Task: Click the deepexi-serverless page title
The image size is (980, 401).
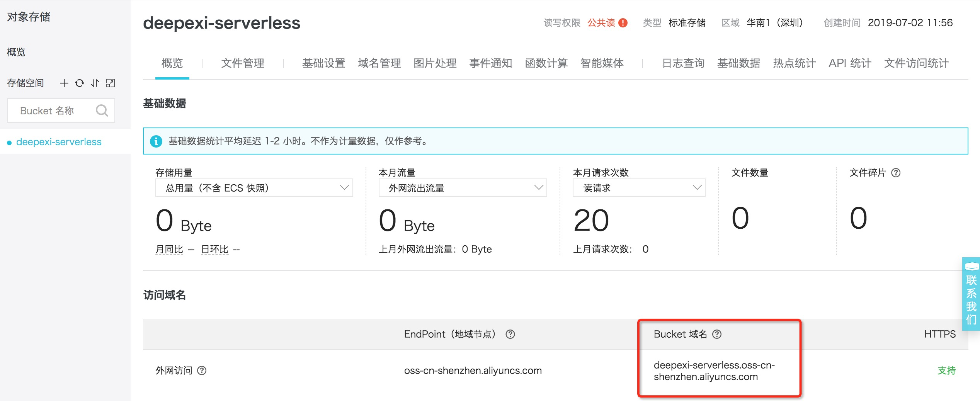Action: click(221, 23)
